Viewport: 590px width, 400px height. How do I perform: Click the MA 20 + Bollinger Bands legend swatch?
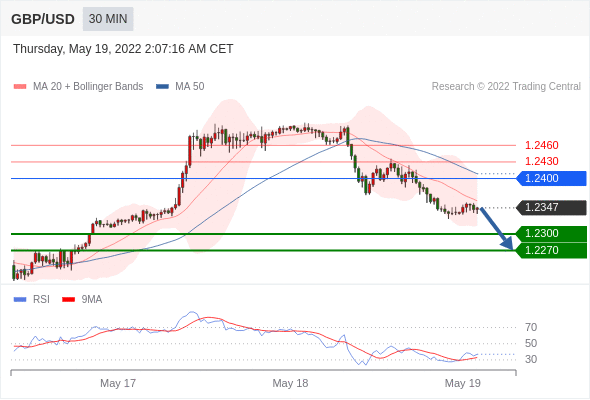coord(20,87)
